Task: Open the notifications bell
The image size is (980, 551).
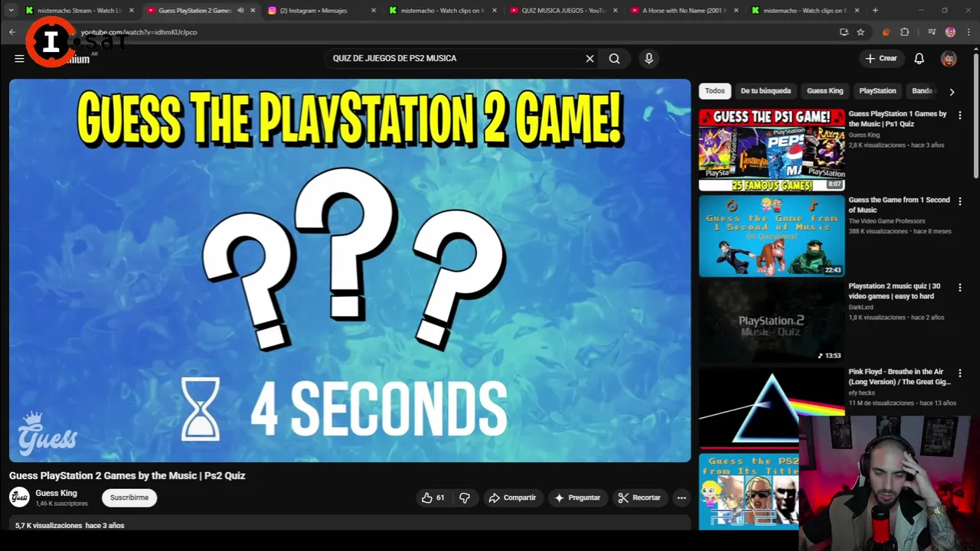Action: pyautogui.click(x=919, y=58)
